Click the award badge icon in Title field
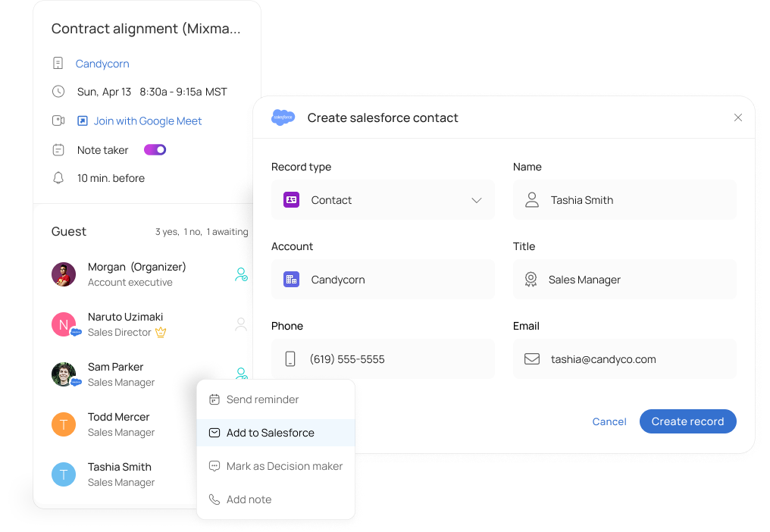The height and width of the screenshot is (532, 770). point(531,280)
